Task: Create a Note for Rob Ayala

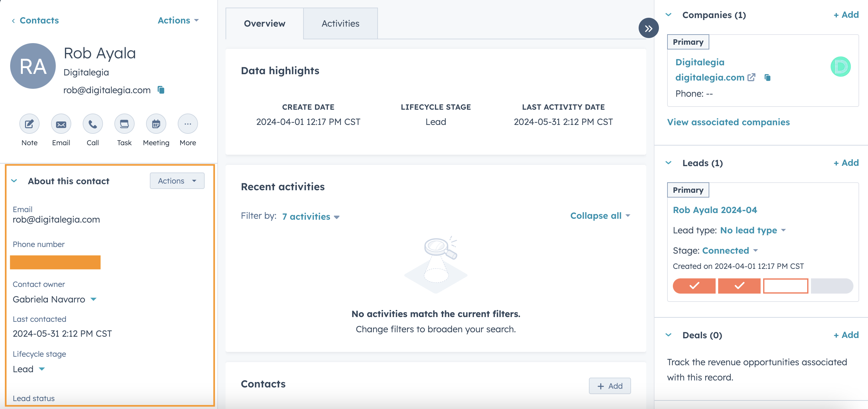Action: coord(29,124)
